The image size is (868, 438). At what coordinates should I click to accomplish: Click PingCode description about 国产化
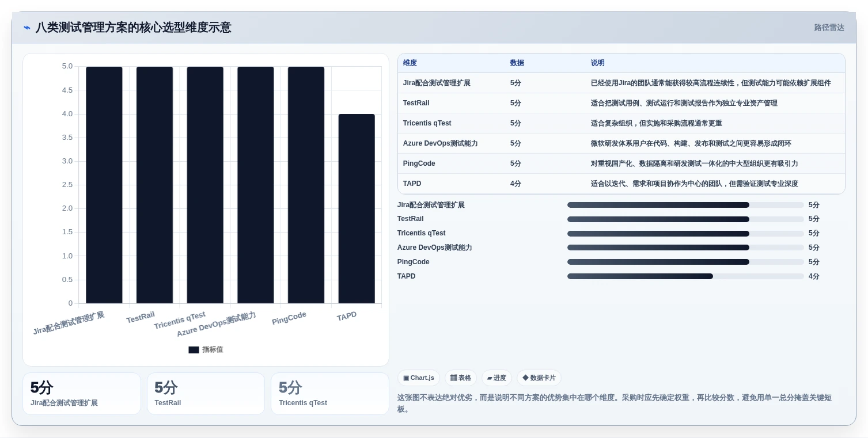(x=695, y=163)
